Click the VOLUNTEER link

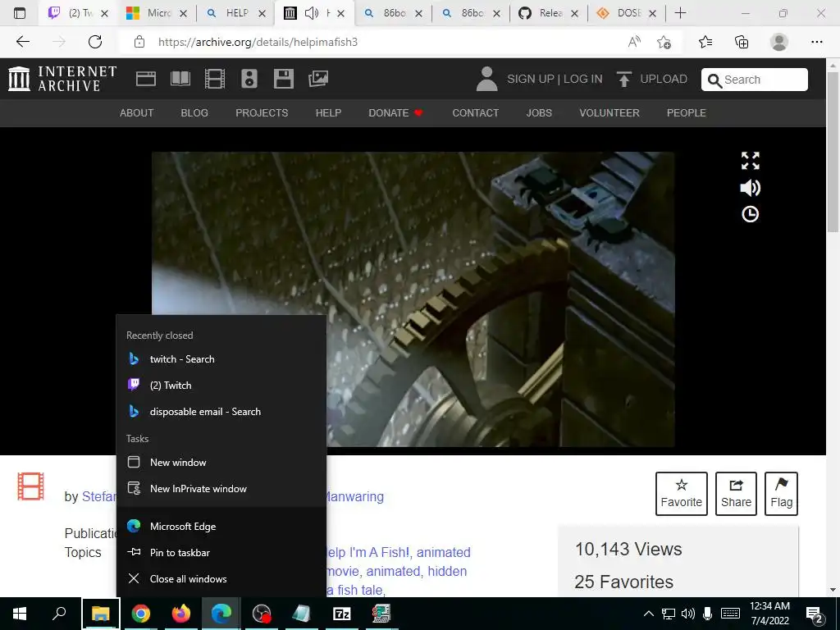[609, 113]
